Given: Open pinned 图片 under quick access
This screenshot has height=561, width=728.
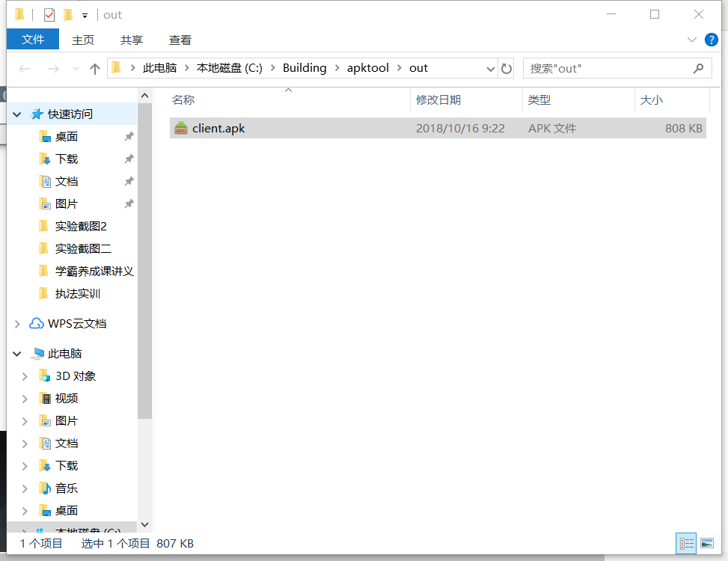Looking at the screenshot, I should 67,204.
